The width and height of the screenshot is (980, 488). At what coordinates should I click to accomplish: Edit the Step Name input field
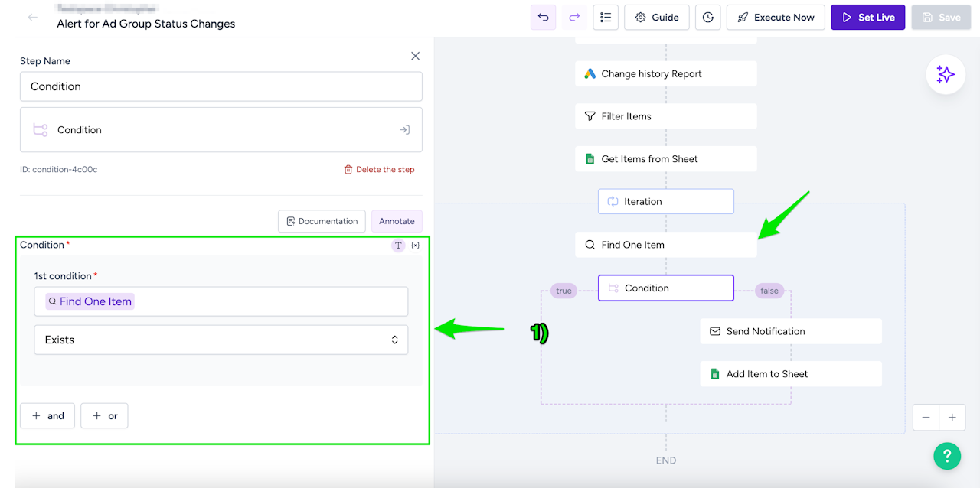(x=221, y=86)
